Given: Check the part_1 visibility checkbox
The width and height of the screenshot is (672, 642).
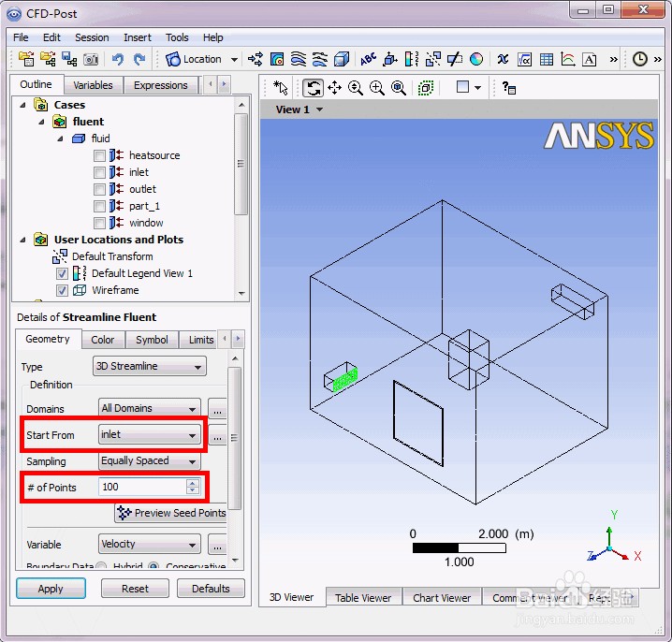Looking at the screenshot, I should tap(99, 206).
